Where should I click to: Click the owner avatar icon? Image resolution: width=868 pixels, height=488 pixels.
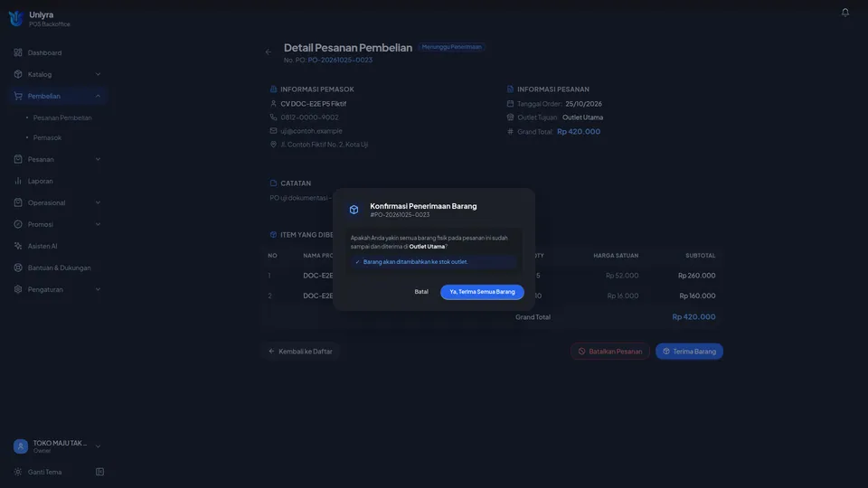click(x=21, y=446)
